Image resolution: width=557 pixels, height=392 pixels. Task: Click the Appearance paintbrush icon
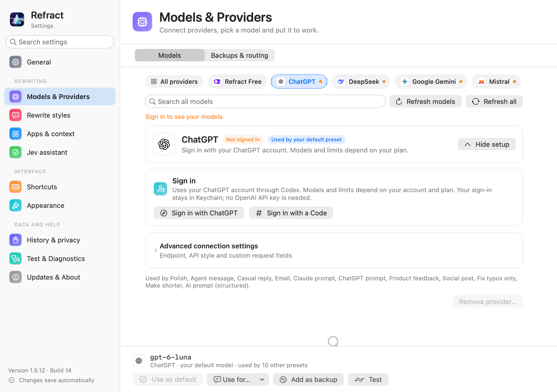[15, 206]
